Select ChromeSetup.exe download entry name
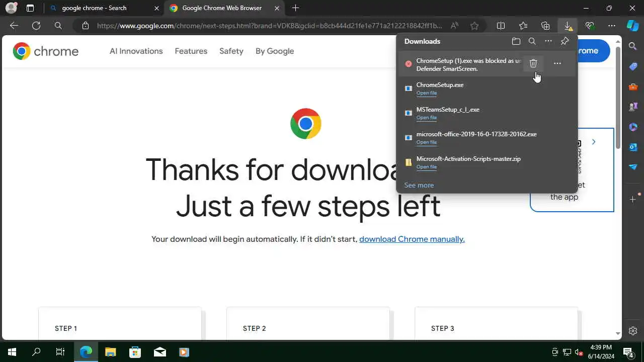Screen dimensions: 644x362 (440, 85)
